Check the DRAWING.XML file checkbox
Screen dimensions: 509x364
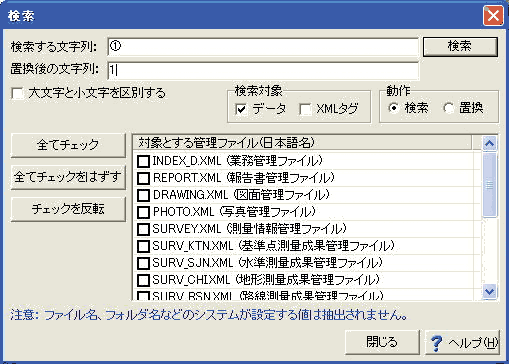[x=143, y=195]
